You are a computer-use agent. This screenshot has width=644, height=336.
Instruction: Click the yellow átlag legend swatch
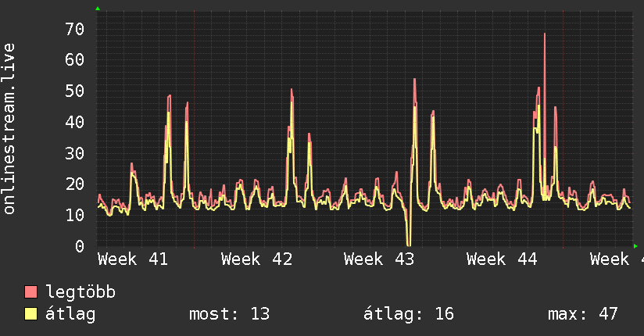[30, 314]
